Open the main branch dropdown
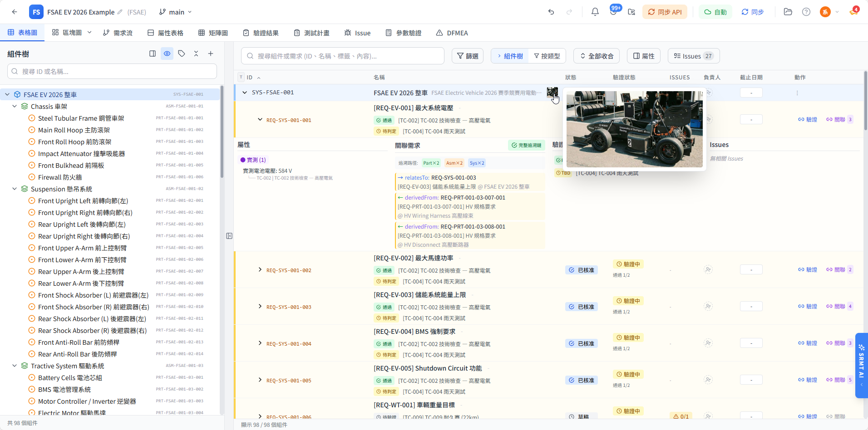Screen dimensions: 868x430 pyautogui.click(x=176, y=12)
